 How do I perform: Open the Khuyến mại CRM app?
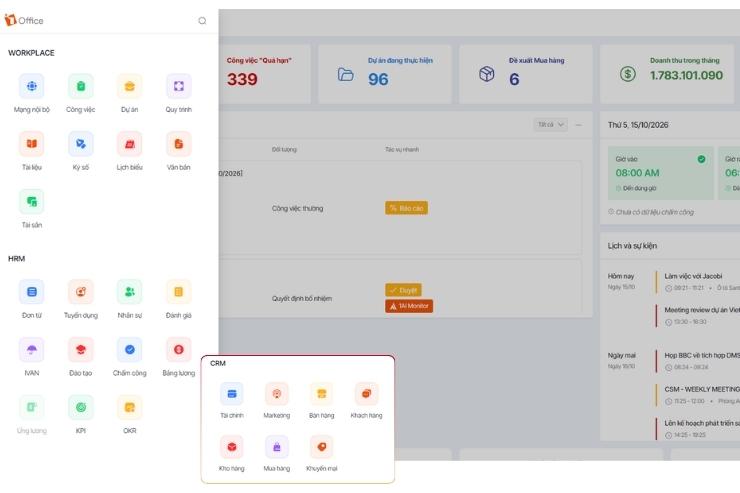(321, 447)
